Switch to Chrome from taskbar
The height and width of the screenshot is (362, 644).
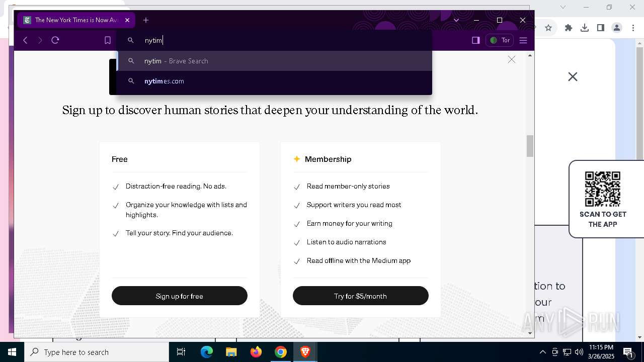[281, 352]
